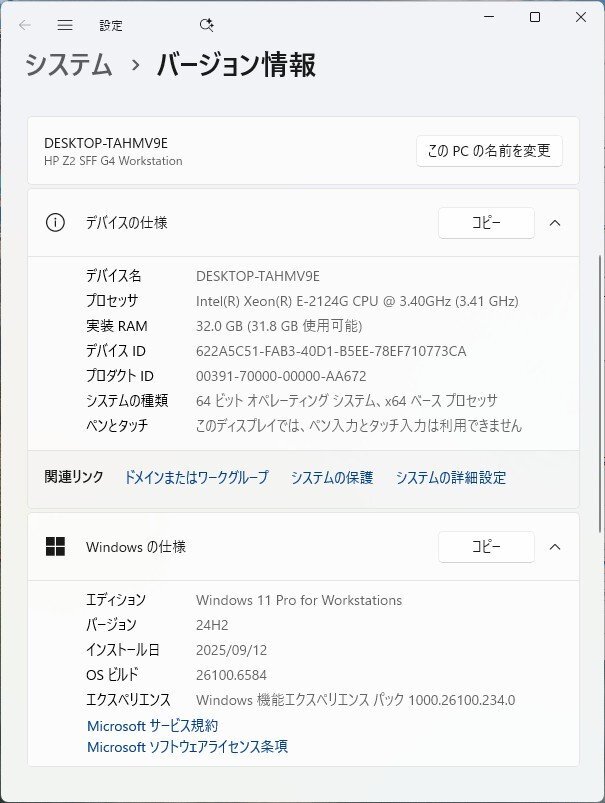This screenshot has width=605, height=803.
Task: Click the デバイス名 value DESKTOP-TAHMV9E
Action: 258,276
